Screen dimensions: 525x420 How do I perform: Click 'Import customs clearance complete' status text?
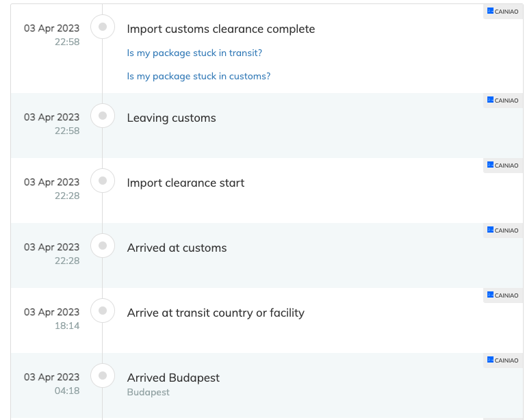(221, 29)
